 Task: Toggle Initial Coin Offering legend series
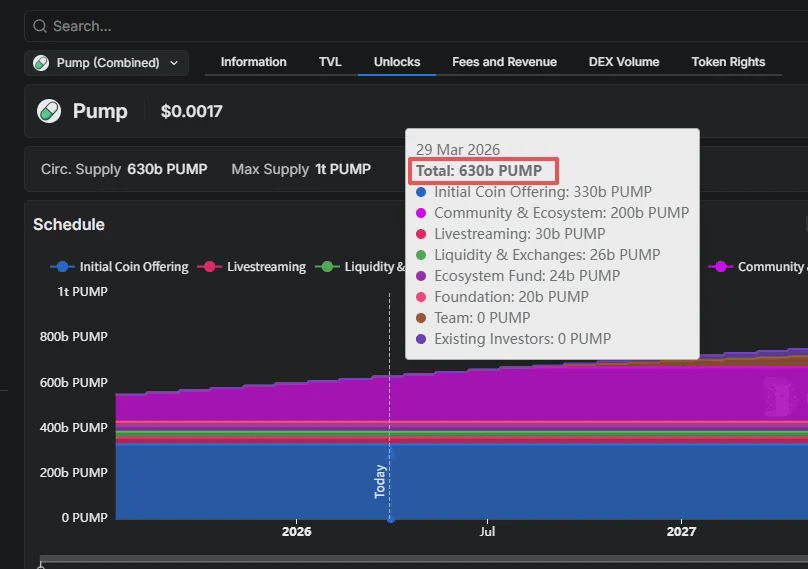120,266
